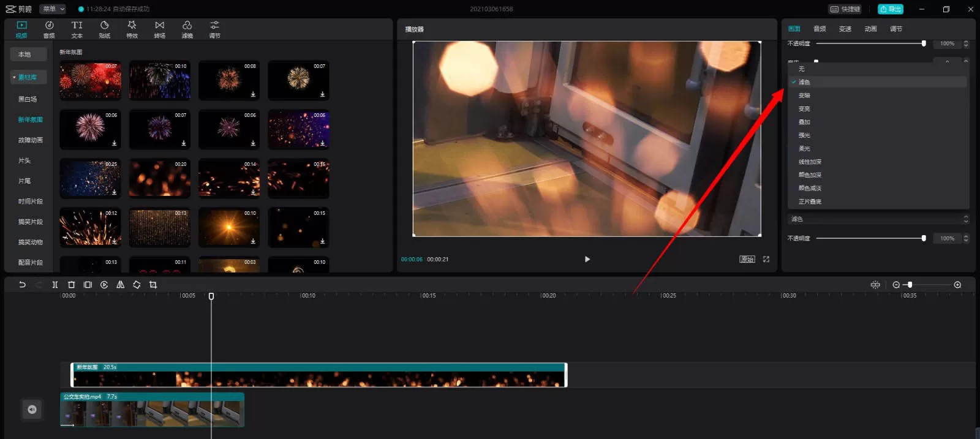980x439 pixels.
Task: Open 快捷键 shortcuts button
Action: tap(845, 9)
